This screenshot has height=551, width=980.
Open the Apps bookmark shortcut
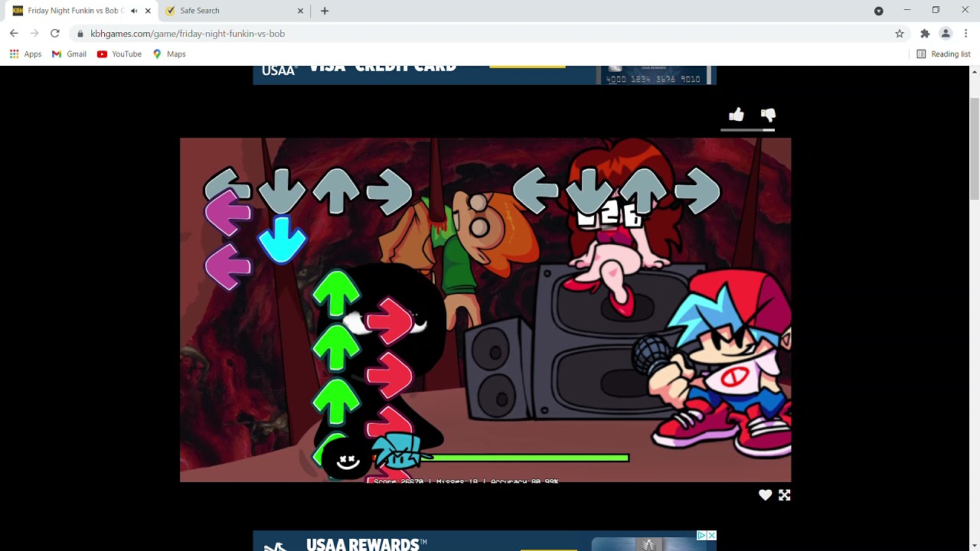[x=25, y=54]
